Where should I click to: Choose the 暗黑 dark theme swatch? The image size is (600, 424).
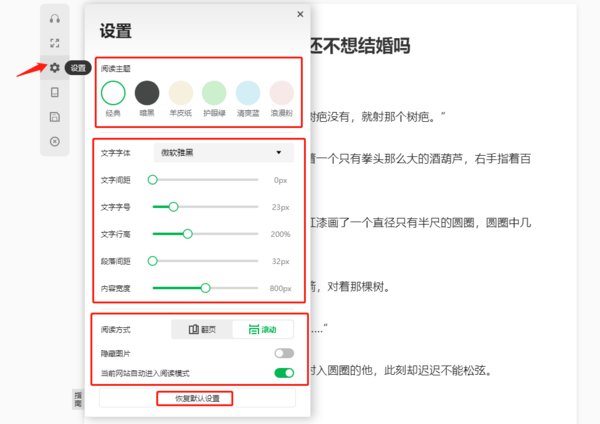tap(147, 93)
